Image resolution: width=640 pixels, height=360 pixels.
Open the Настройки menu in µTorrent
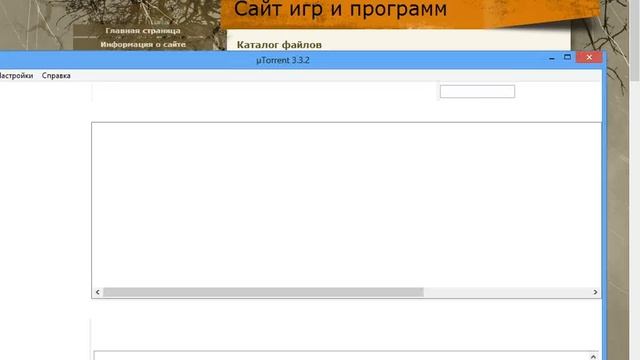[16, 76]
